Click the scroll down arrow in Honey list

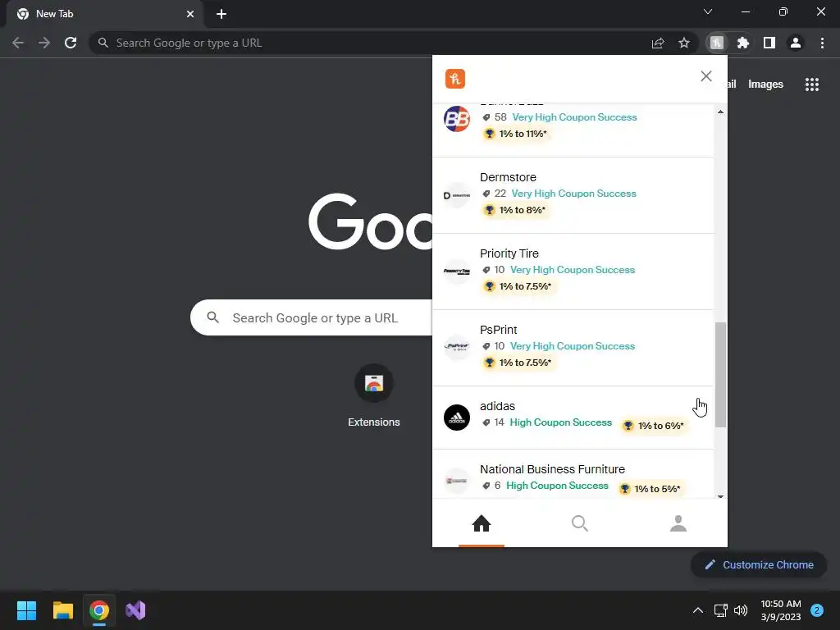point(720,496)
